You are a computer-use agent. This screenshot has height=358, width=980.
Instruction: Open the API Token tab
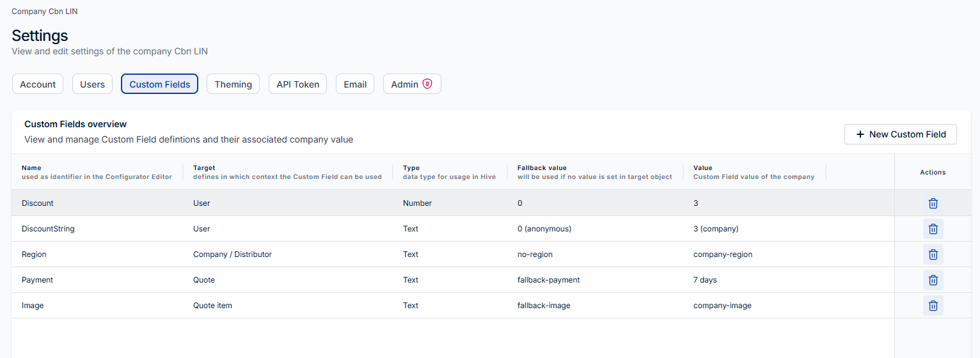click(297, 84)
